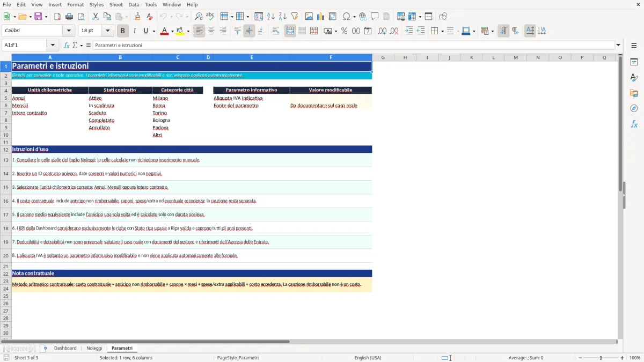Apply the yellow background color swatch

(180, 31)
